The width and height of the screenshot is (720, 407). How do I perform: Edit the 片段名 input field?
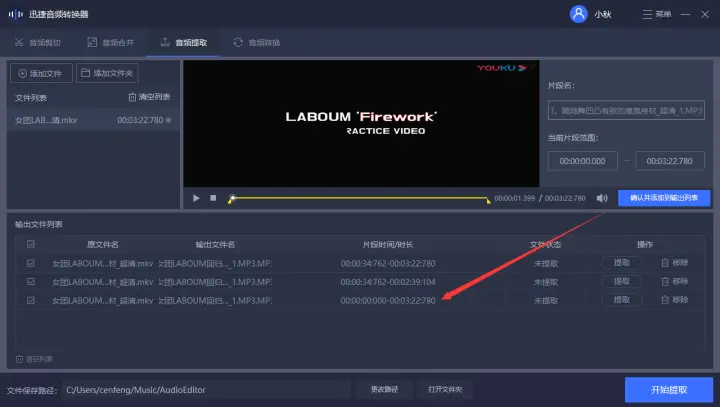(x=626, y=110)
